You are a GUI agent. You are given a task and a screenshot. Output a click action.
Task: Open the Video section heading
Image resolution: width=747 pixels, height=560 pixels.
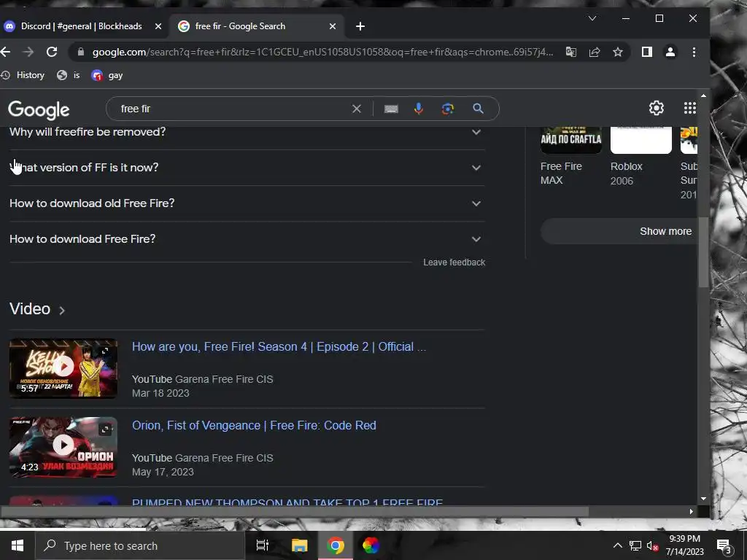tap(37, 309)
